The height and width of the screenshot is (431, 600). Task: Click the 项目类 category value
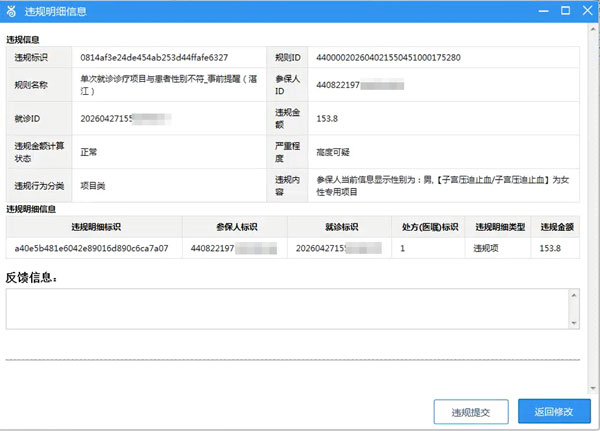point(93,186)
